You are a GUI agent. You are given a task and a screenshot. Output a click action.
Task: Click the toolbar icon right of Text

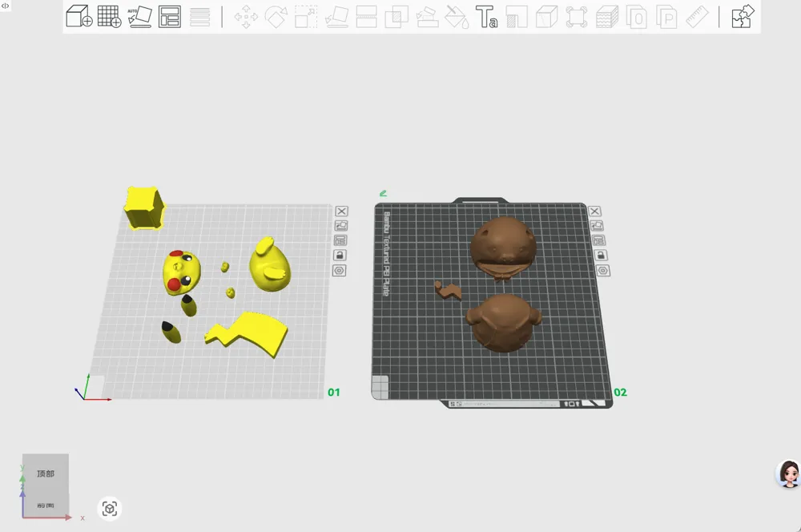(517, 17)
